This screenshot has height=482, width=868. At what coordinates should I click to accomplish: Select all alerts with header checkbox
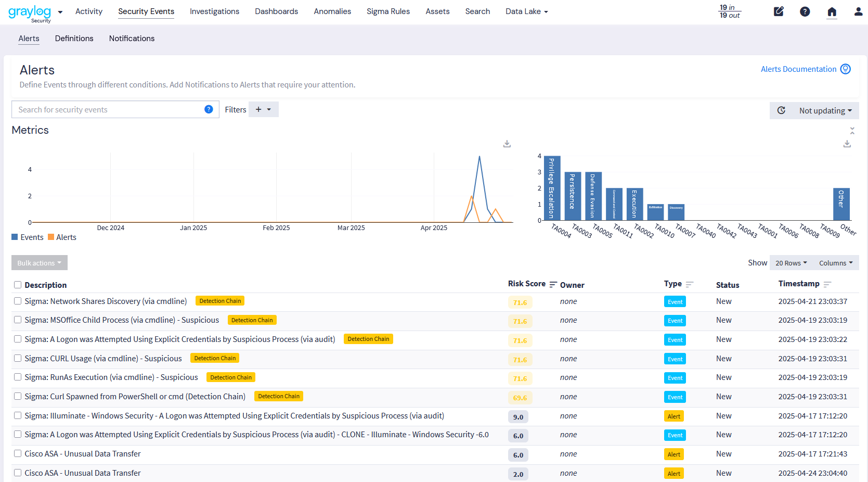tap(18, 285)
